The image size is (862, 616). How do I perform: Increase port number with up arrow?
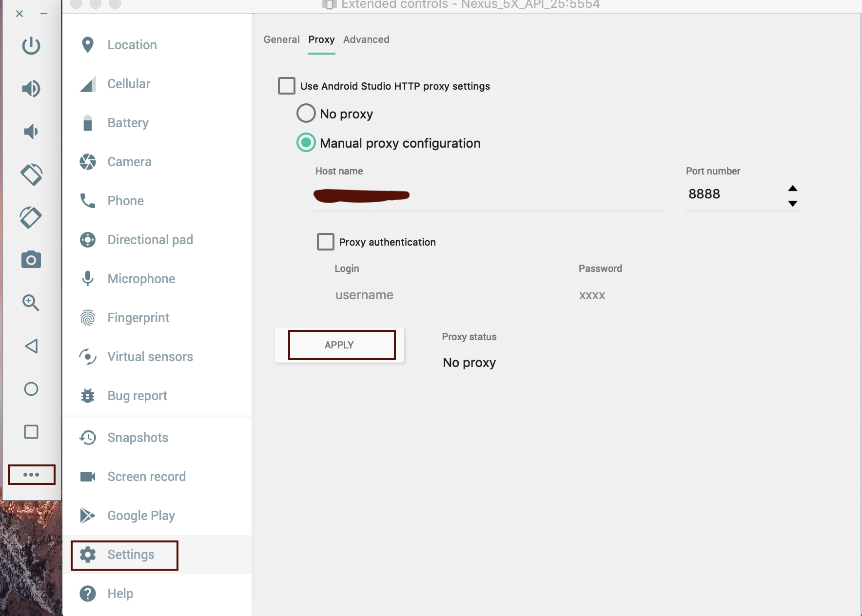(x=793, y=188)
